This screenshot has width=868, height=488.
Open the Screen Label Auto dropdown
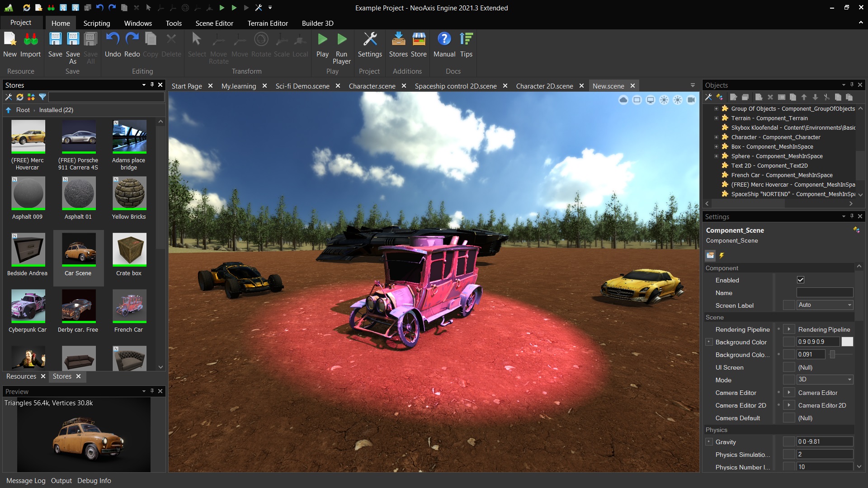pos(825,305)
